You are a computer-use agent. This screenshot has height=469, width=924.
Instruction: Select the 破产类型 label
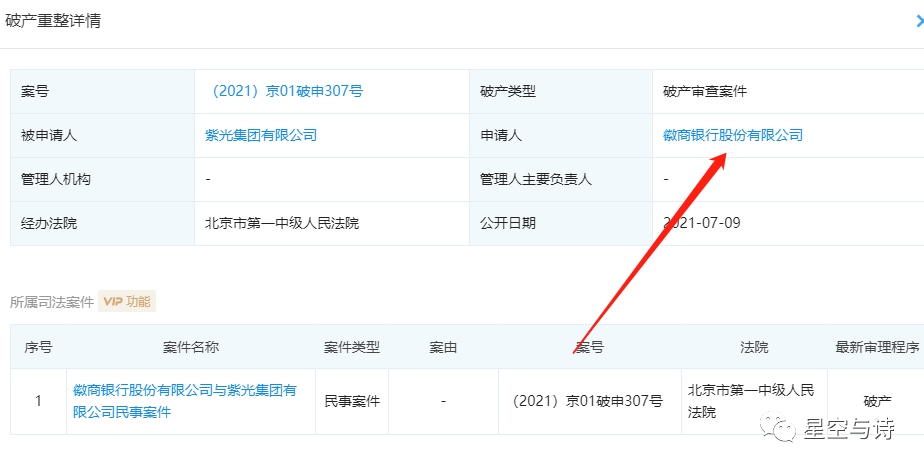click(508, 91)
